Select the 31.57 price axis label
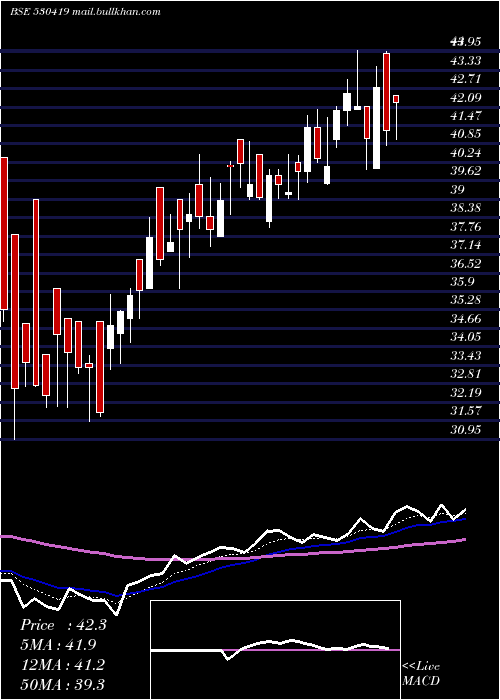Screen dimensions: 500x700 466,411
